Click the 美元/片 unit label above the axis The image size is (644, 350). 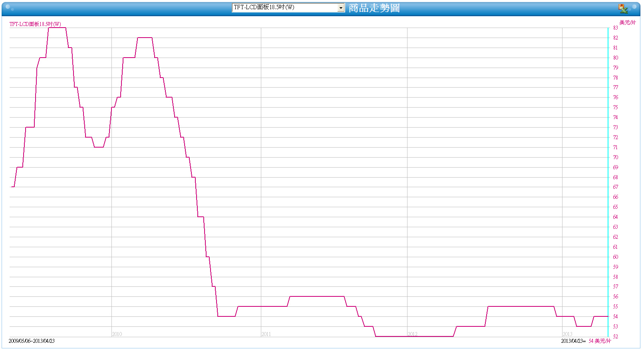tap(627, 22)
